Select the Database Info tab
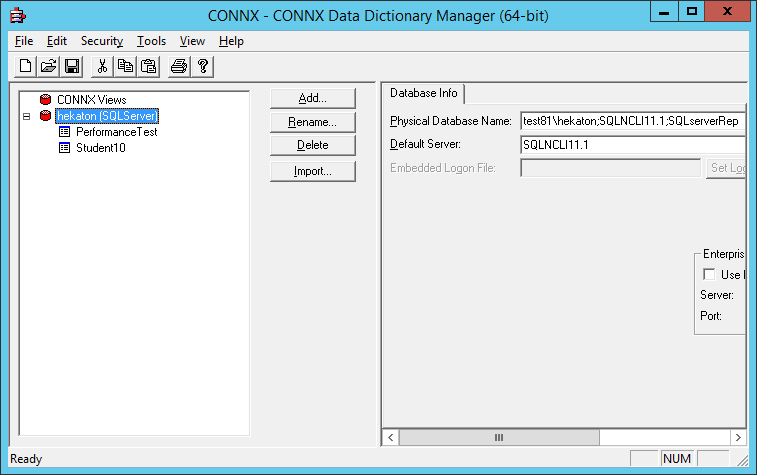Viewport: 757px width, 475px height. click(x=423, y=93)
